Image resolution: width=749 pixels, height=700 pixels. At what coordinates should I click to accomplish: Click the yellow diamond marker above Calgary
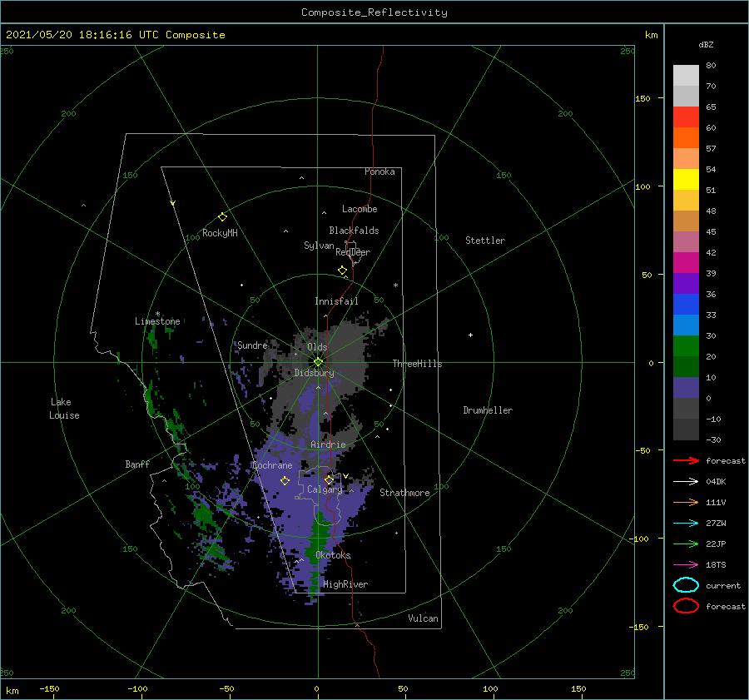click(x=329, y=479)
